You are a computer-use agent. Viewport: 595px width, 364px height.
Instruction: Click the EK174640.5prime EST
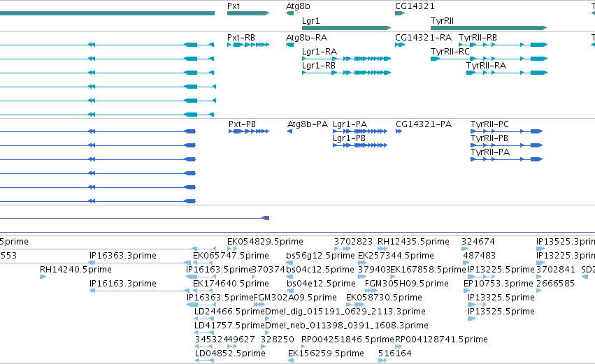click(231, 284)
